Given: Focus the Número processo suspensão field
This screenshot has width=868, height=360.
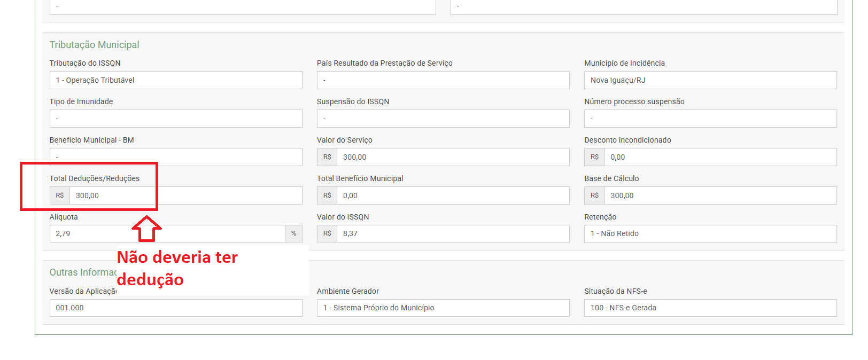Looking at the screenshot, I should [x=710, y=119].
